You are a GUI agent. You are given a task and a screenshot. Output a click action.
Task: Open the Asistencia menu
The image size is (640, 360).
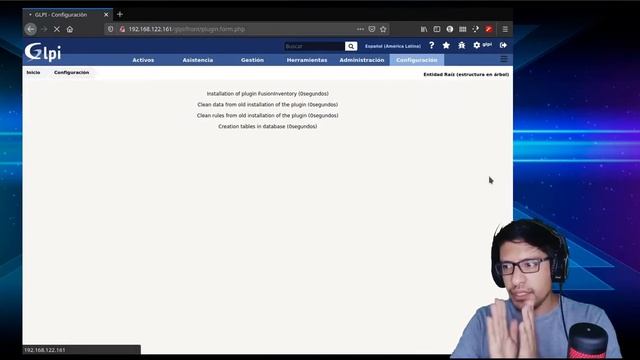pos(198,60)
